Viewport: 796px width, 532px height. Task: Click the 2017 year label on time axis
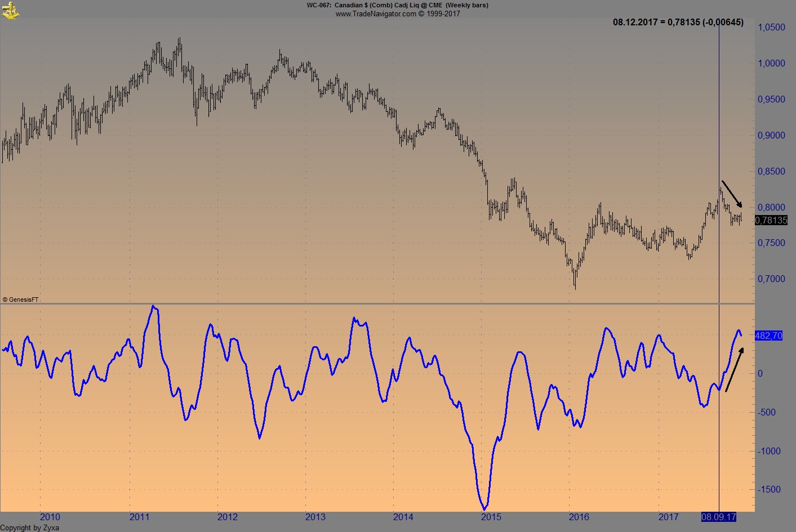669,517
